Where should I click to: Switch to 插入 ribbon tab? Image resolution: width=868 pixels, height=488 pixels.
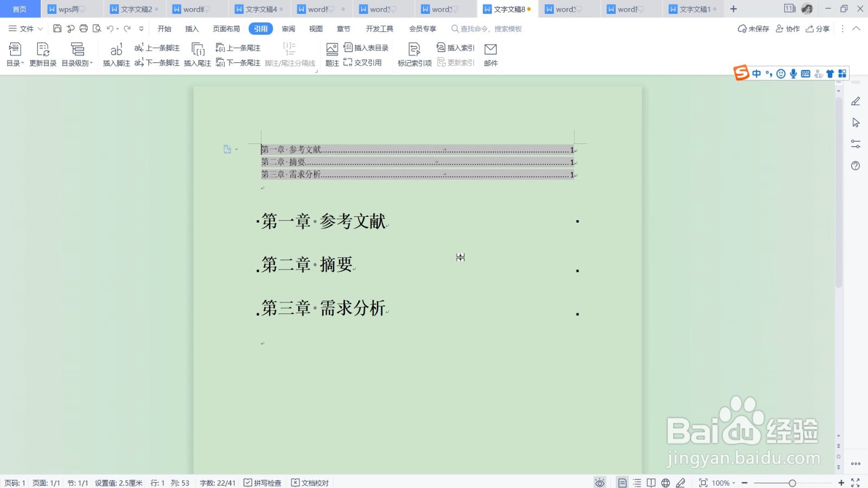pyautogui.click(x=192, y=29)
